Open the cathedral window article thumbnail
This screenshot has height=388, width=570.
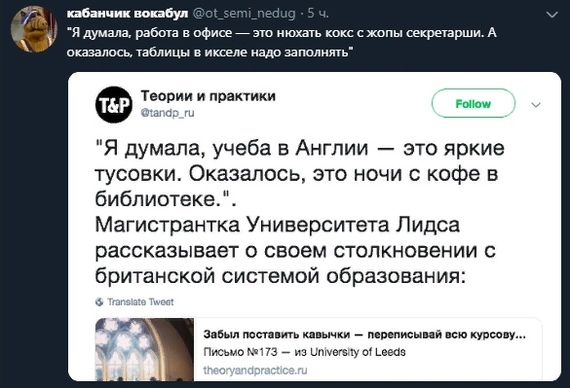pos(145,349)
